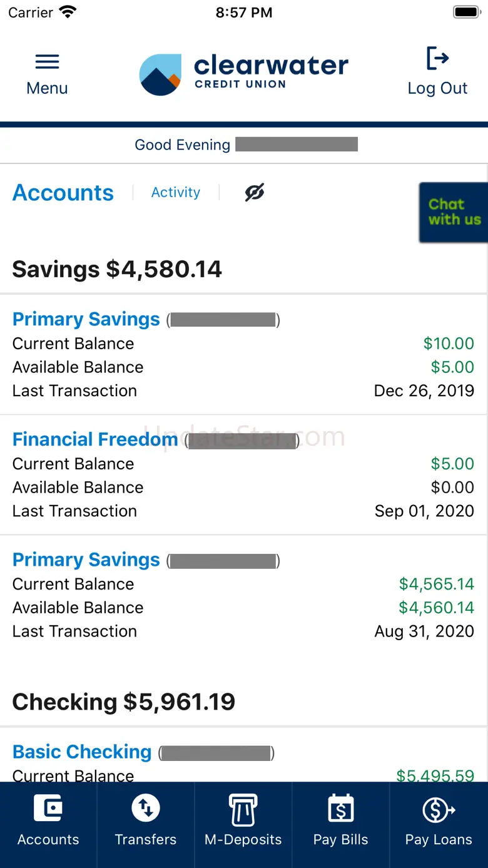Open M-Deposits check icon
This screenshot has width=488, height=868.
pyautogui.click(x=243, y=809)
